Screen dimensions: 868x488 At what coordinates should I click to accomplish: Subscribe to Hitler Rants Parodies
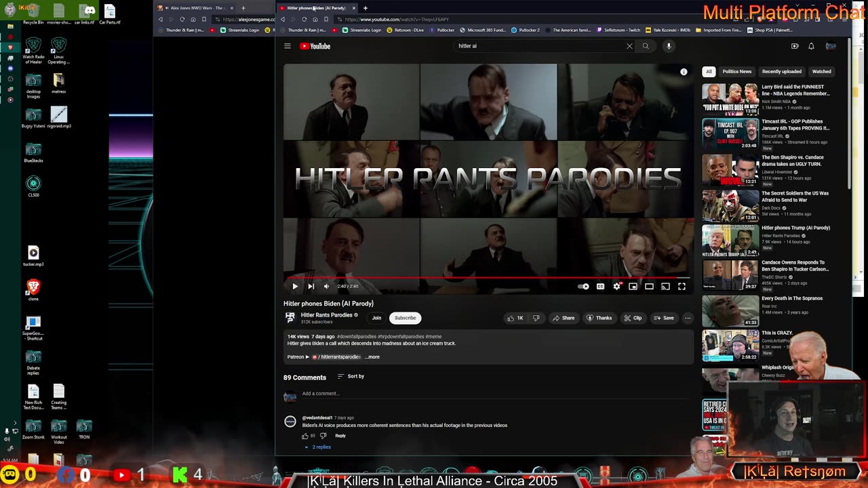(x=405, y=318)
